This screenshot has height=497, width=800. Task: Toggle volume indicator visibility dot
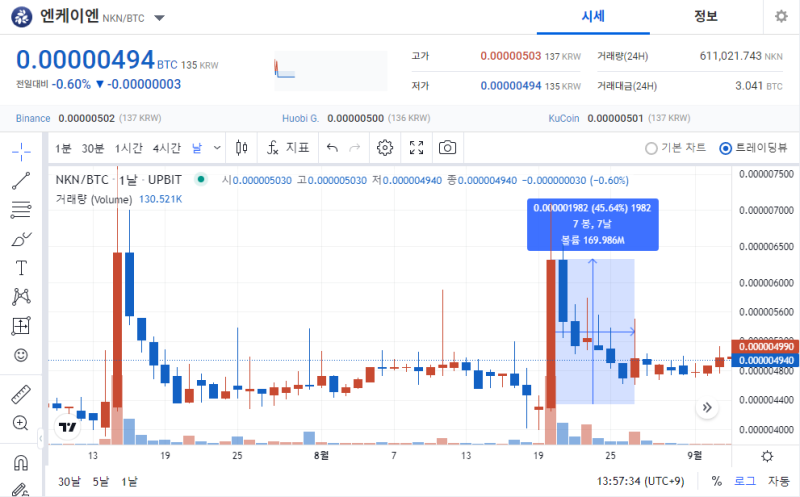click(x=201, y=179)
